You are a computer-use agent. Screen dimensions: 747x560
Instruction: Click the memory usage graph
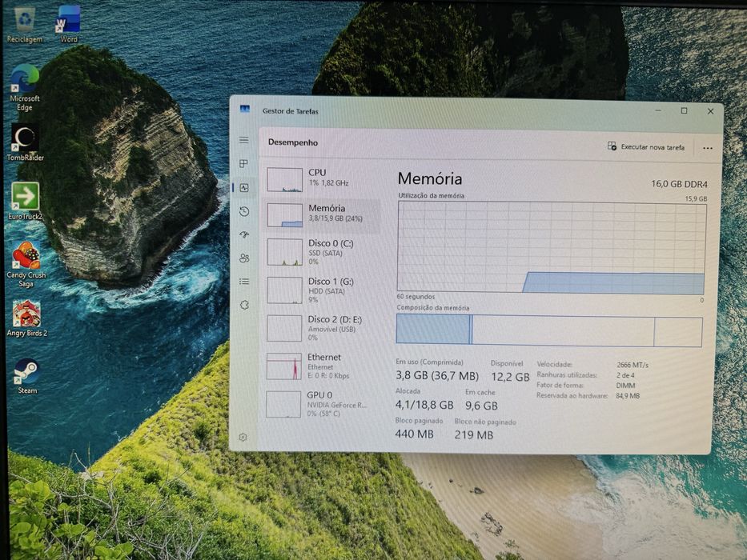[551, 246]
